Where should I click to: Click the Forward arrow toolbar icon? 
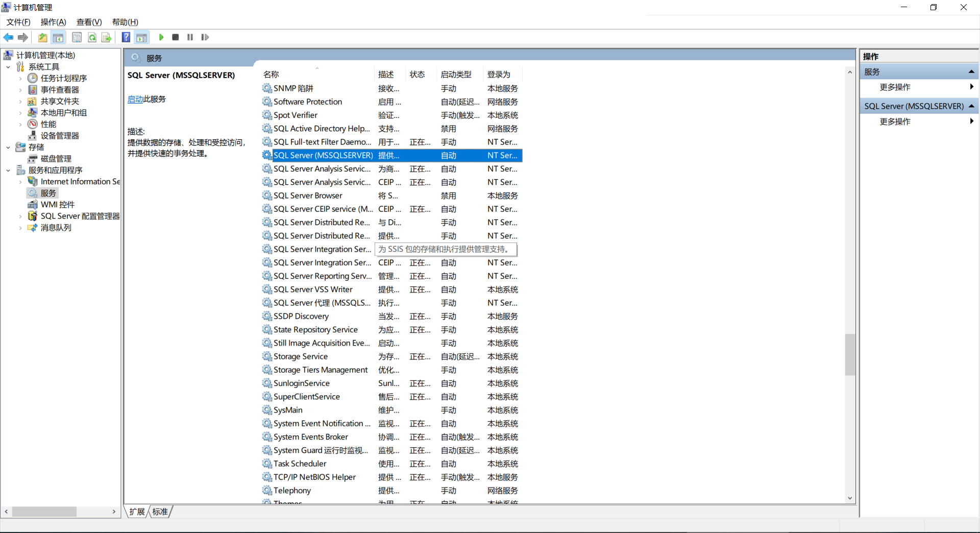[x=23, y=37]
